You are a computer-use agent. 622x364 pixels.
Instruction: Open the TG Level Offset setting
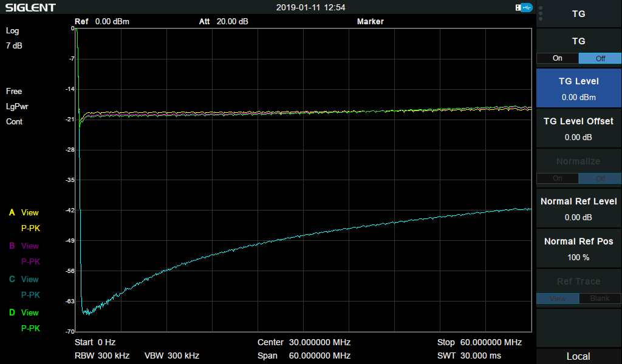579,129
